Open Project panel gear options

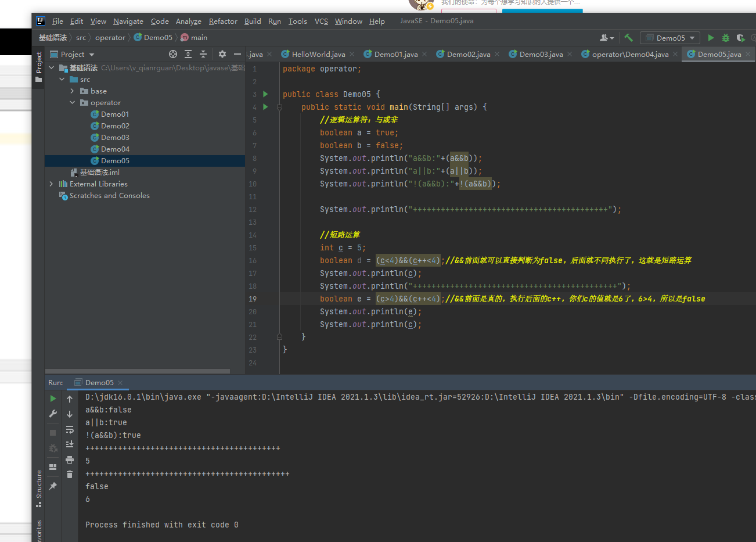point(222,54)
